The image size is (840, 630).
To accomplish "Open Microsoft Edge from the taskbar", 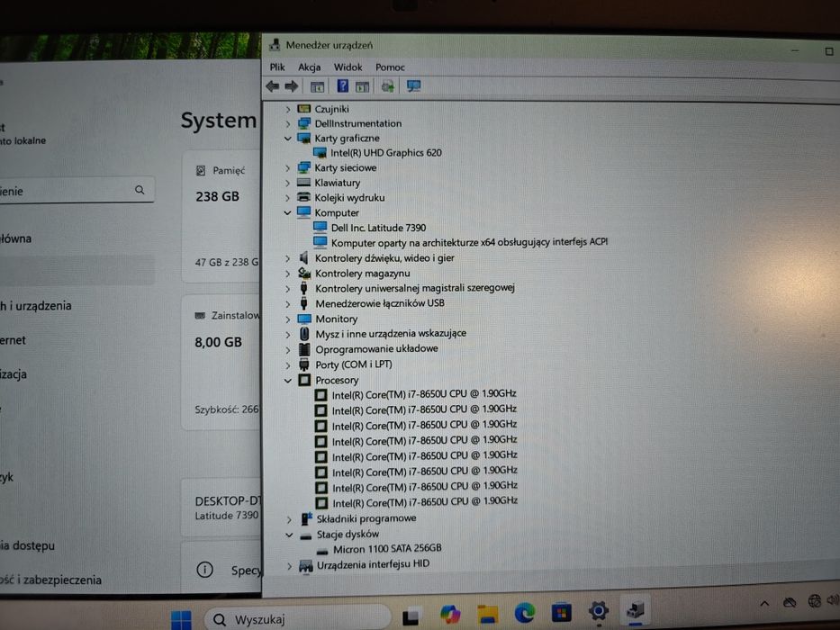I will [525, 612].
